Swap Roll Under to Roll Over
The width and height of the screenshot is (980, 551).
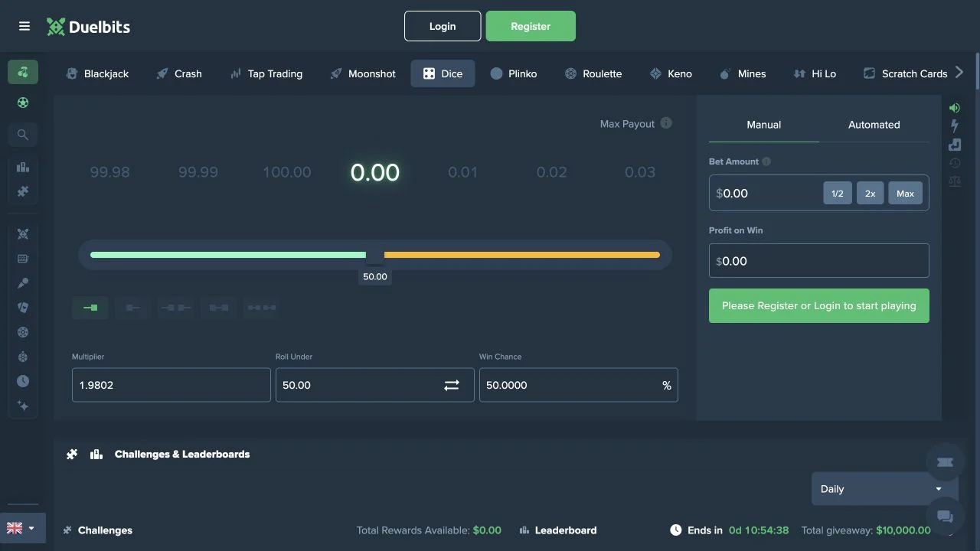point(452,385)
